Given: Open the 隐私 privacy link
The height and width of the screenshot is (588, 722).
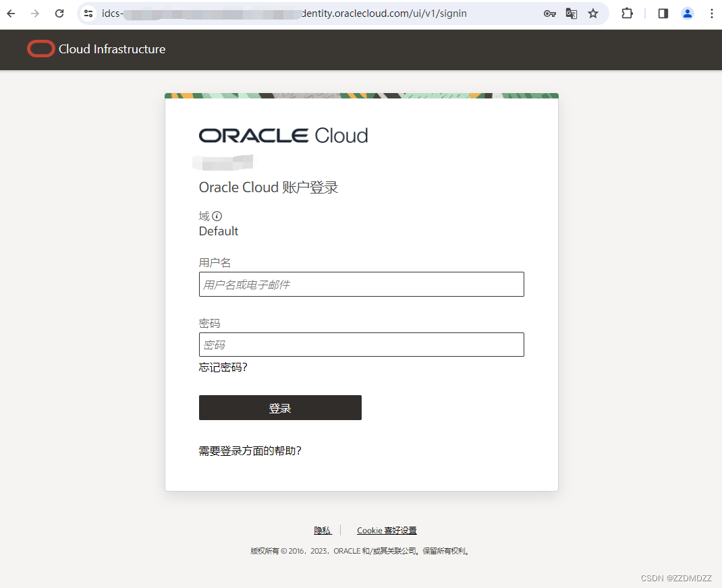Looking at the screenshot, I should pyautogui.click(x=323, y=530).
